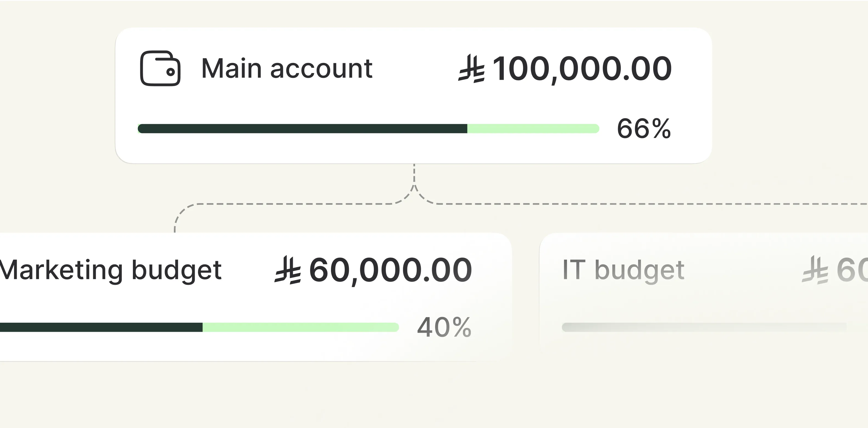Click the 66% usage label
868x428 pixels.
tap(644, 128)
